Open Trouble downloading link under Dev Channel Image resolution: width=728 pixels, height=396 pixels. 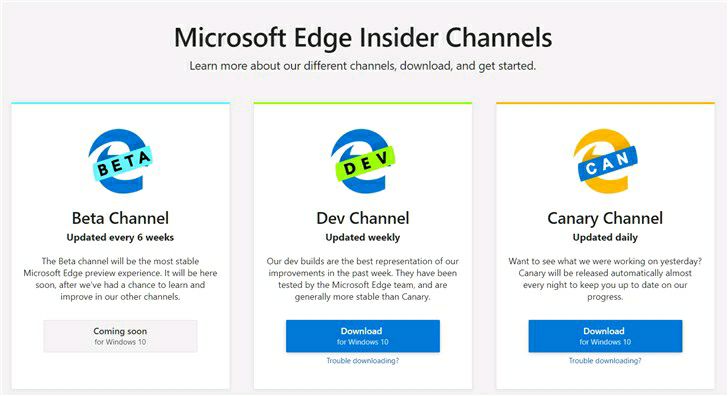click(363, 361)
